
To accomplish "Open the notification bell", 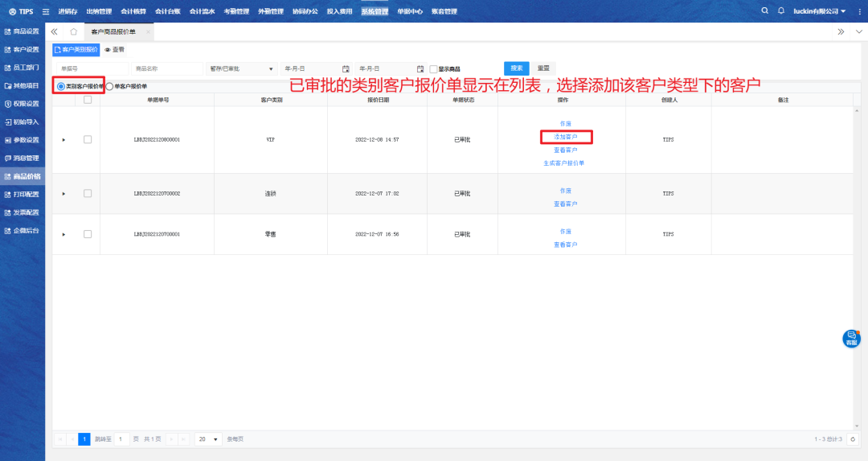I will point(780,10).
